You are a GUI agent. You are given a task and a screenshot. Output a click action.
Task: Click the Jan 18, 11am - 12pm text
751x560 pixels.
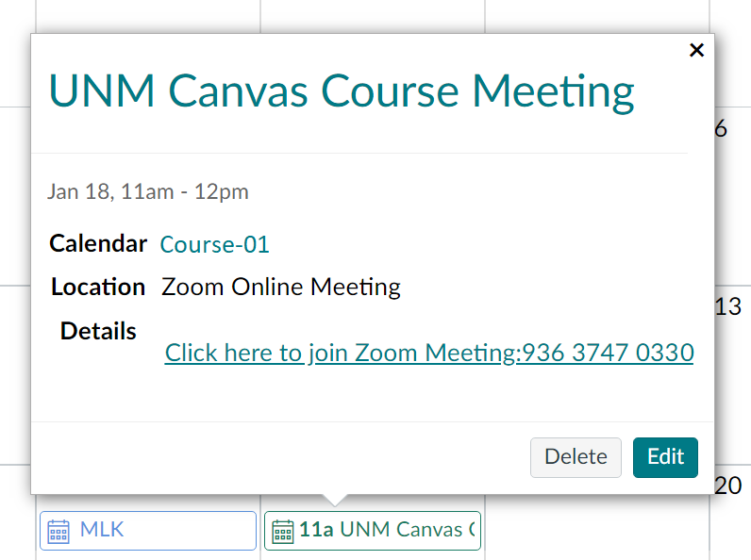tap(148, 192)
